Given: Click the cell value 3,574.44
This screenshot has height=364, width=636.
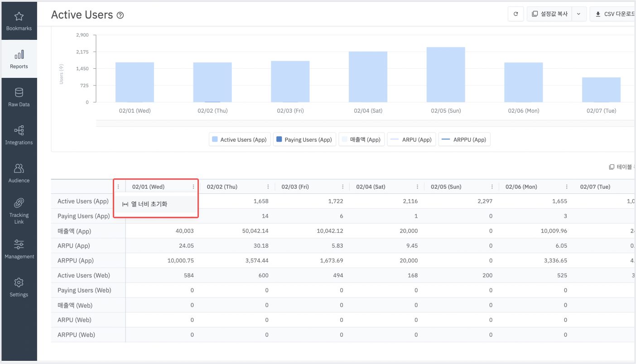Looking at the screenshot, I should (257, 261).
